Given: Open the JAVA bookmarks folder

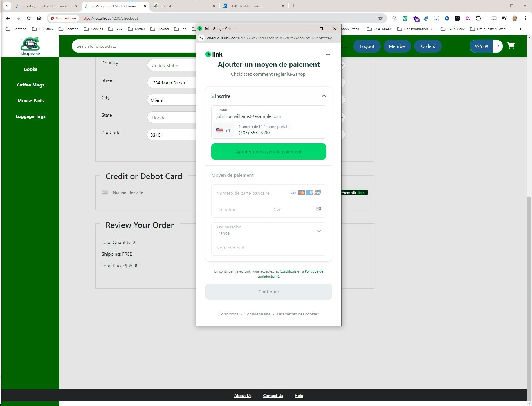Looking at the screenshot, I should [116, 29].
